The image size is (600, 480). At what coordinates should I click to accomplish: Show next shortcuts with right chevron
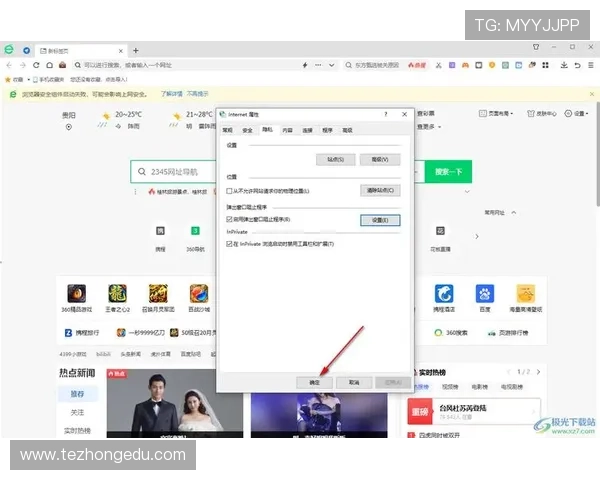tap(477, 237)
